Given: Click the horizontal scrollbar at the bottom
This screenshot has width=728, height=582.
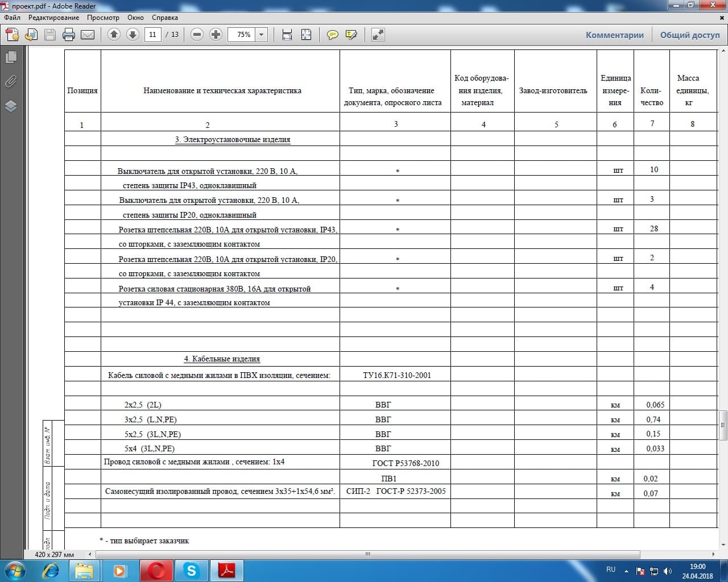Looking at the screenshot, I should point(367,554).
